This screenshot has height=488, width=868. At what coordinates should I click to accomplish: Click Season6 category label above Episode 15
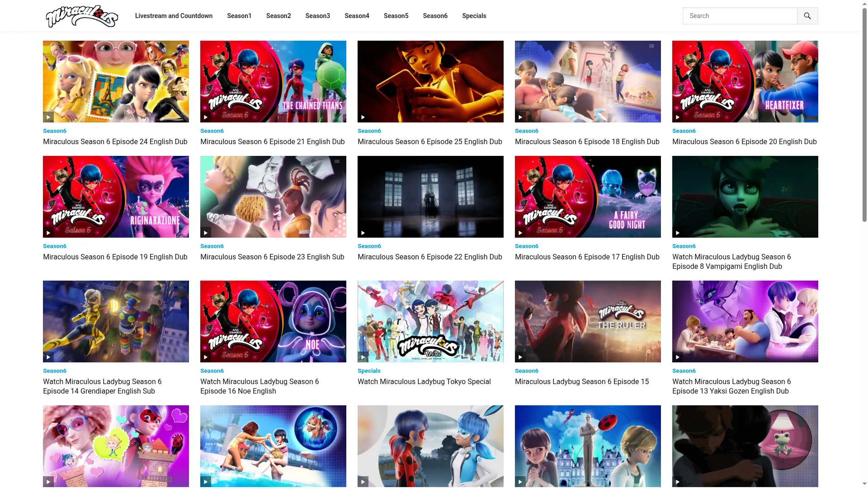click(x=527, y=371)
